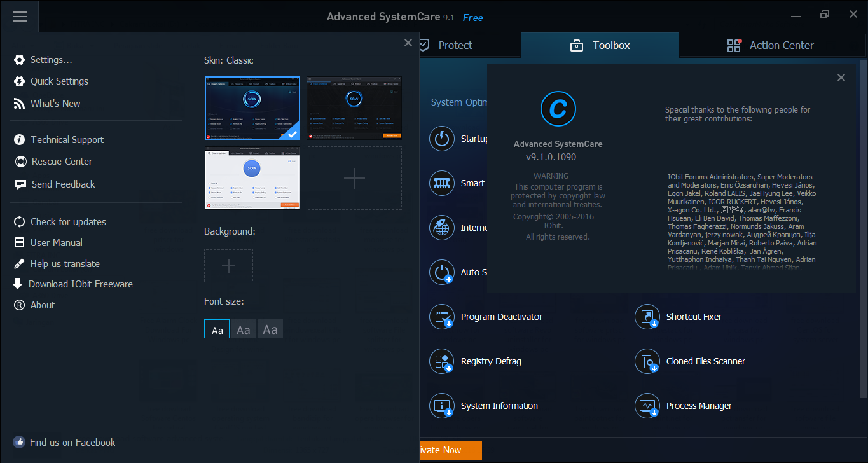Click the Settings gear icon
This screenshot has height=463, width=868.
pyautogui.click(x=19, y=59)
